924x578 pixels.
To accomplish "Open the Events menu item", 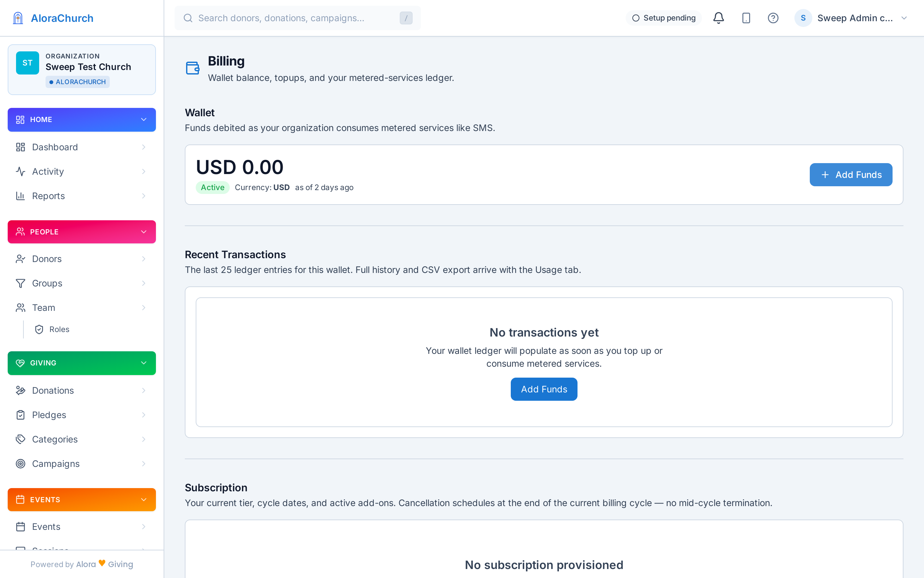I will [x=82, y=527].
